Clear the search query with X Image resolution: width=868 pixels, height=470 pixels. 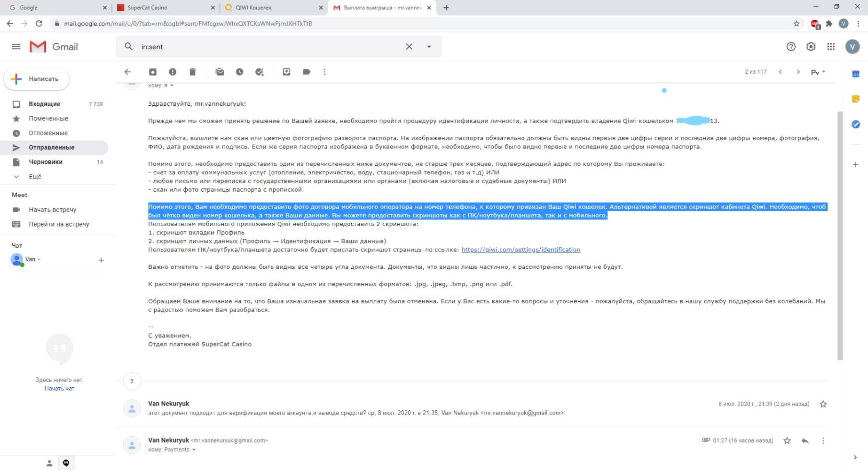[409, 47]
